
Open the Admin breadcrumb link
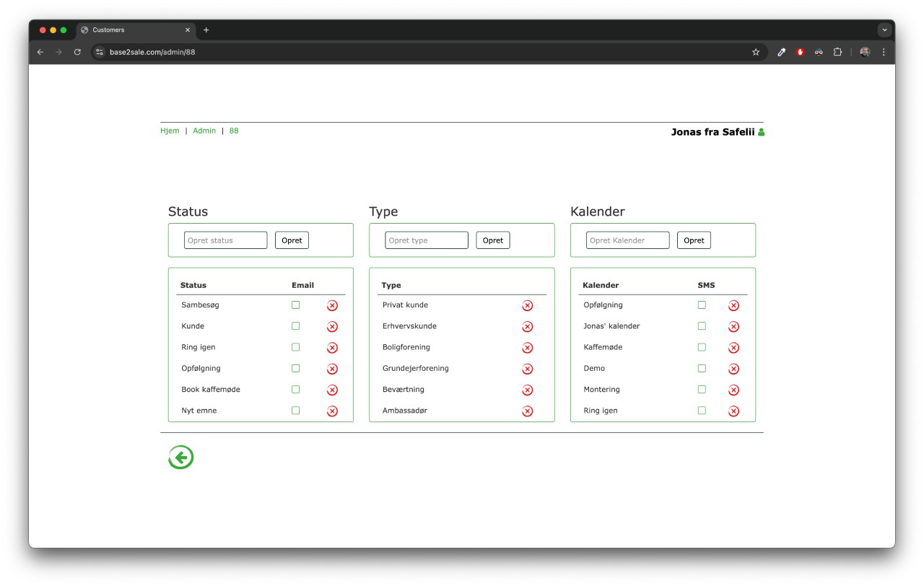click(204, 131)
